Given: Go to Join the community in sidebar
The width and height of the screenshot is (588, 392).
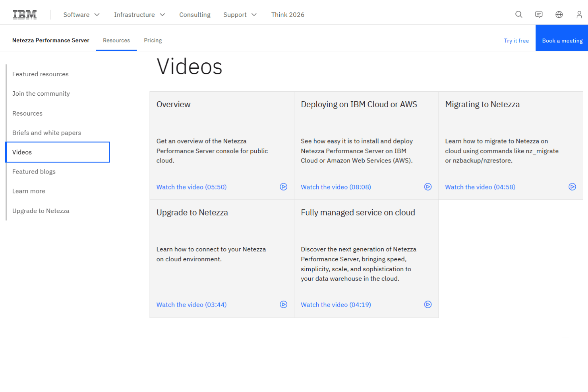Looking at the screenshot, I should point(41,94).
